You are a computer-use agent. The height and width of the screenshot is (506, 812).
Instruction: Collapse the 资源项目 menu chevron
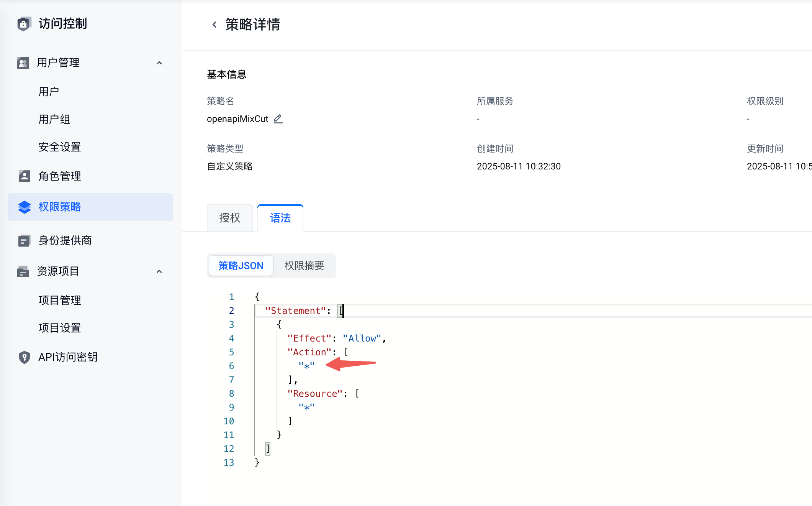[159, 271]
